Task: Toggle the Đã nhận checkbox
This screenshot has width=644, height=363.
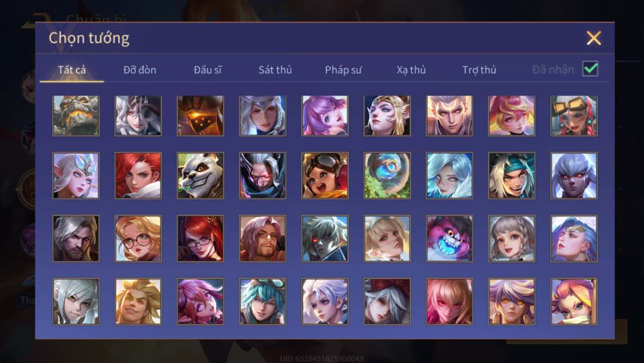Action: (590, 69)
